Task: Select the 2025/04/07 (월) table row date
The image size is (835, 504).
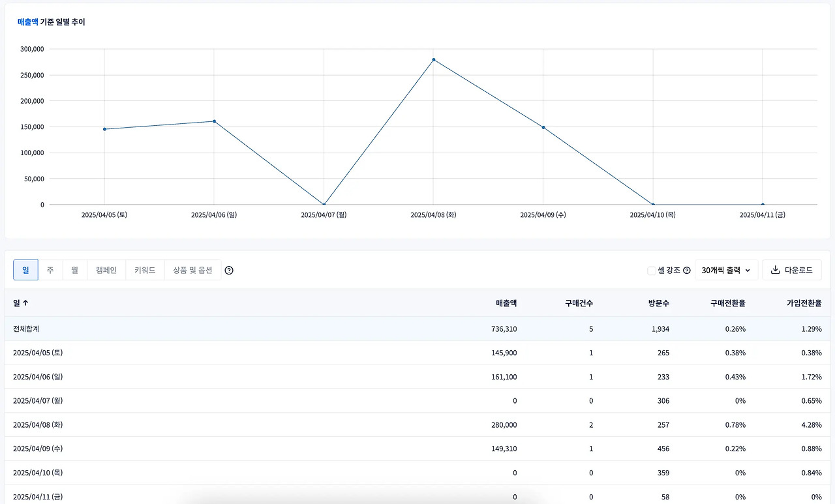Action: coord(38,400)
